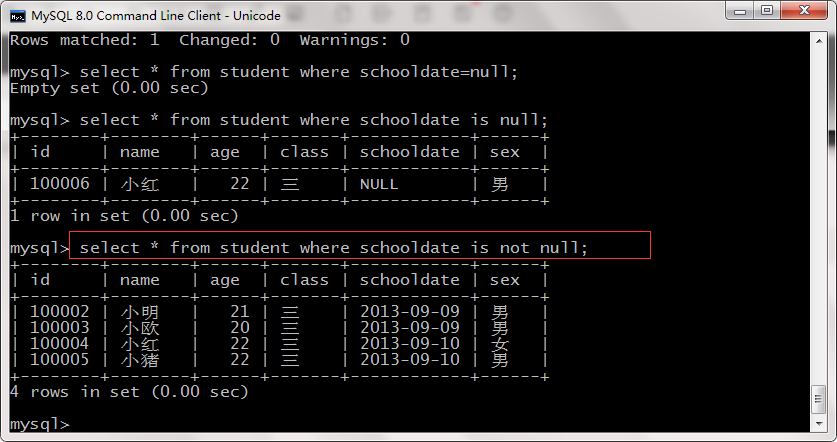The height and width of the screenshot is (442, 837).
Task: Click id cell 100004
Action: (x=60, y=344)
